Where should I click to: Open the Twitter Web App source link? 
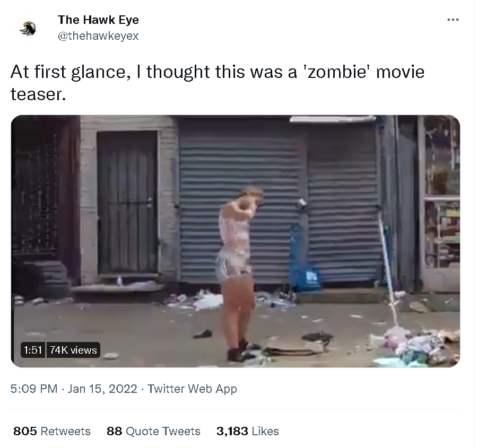pyautogui.click(x=192, y=389)
